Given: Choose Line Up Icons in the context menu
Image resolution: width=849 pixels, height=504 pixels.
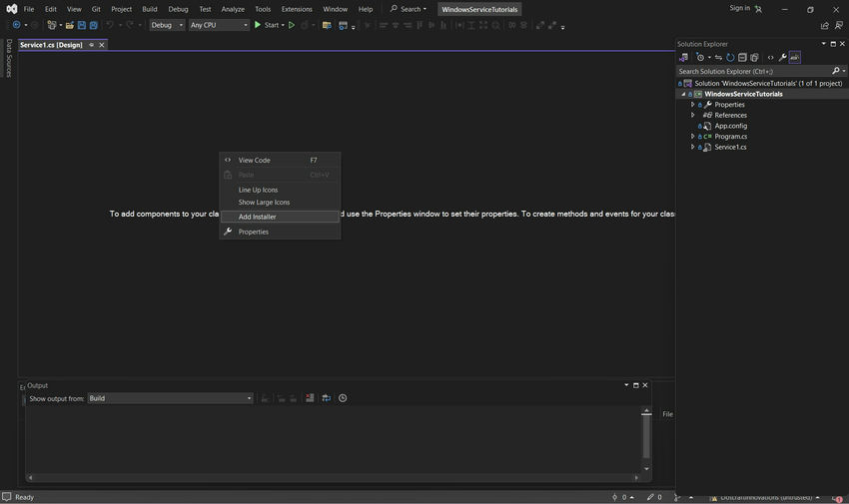Looking at the screenshot, I should 280,190.
